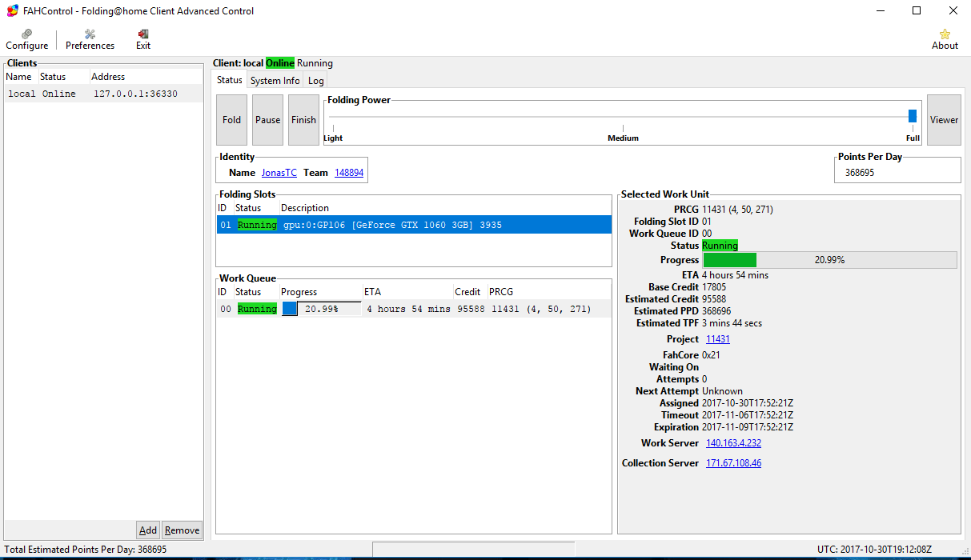
Task: Click the Points Per Day value 368695
Action: tap(860, 173)
